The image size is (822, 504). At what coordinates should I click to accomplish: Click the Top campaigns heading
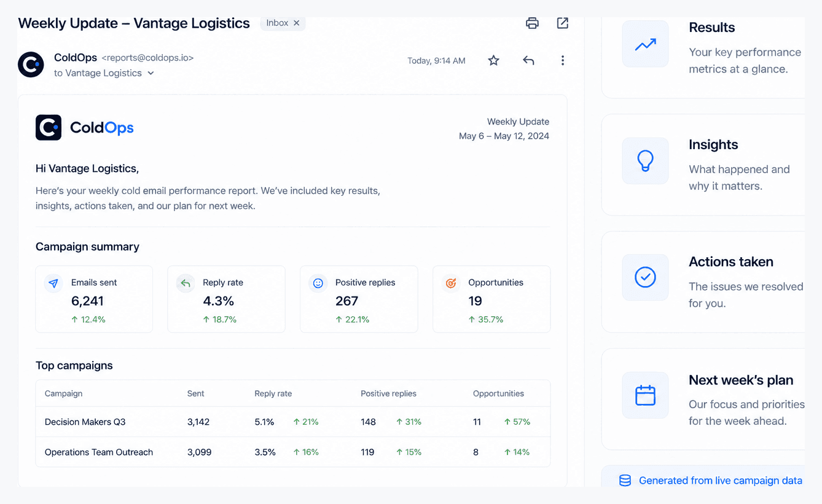tap(74, 365)
